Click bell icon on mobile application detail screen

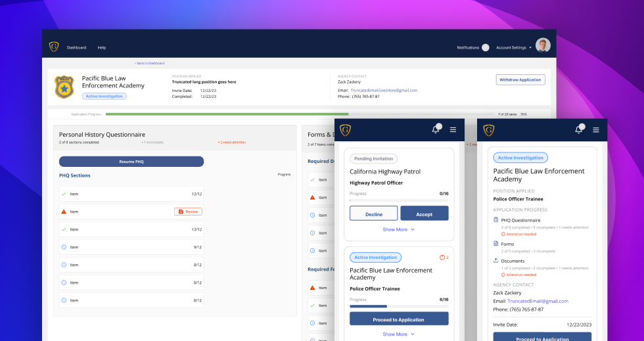coord(579,130)
